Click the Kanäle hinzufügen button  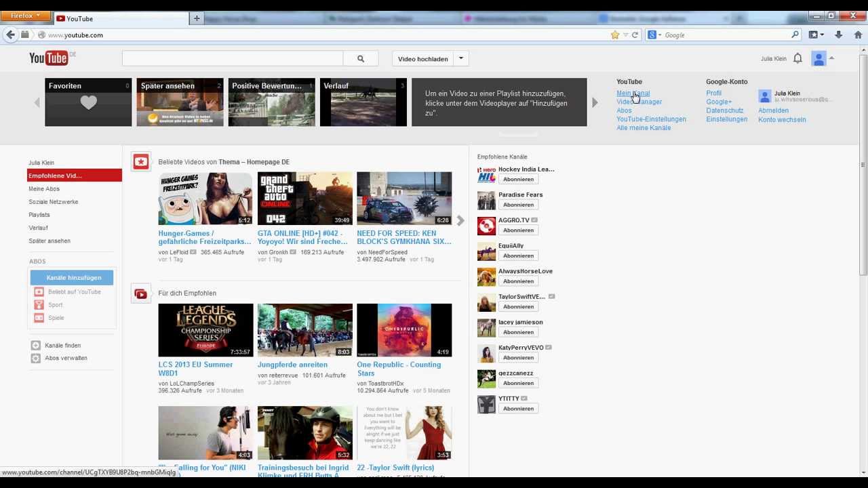[x=72, y=278]
